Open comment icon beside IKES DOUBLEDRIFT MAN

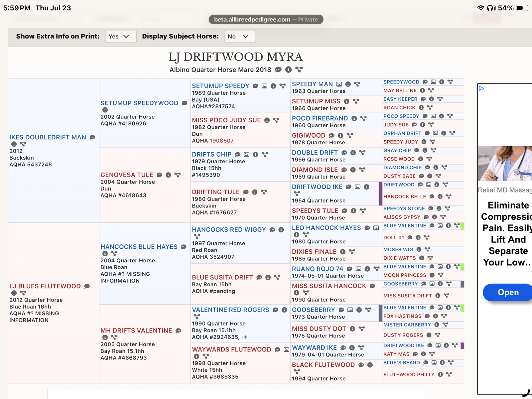tap(92, 137)
